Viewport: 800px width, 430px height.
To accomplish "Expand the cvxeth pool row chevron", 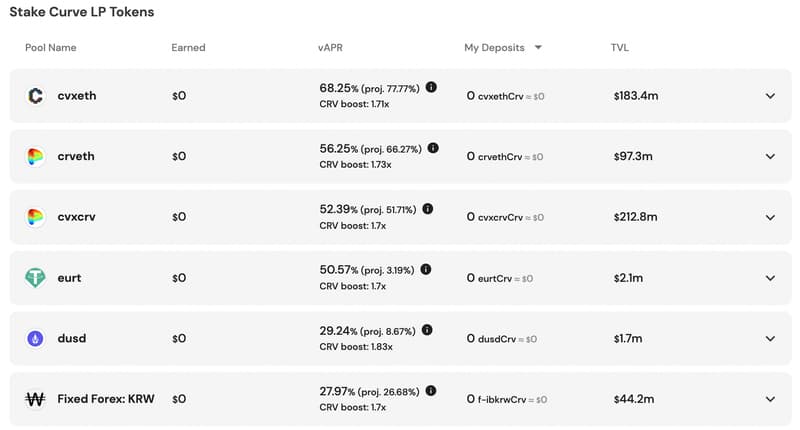I will coord(770,96).
